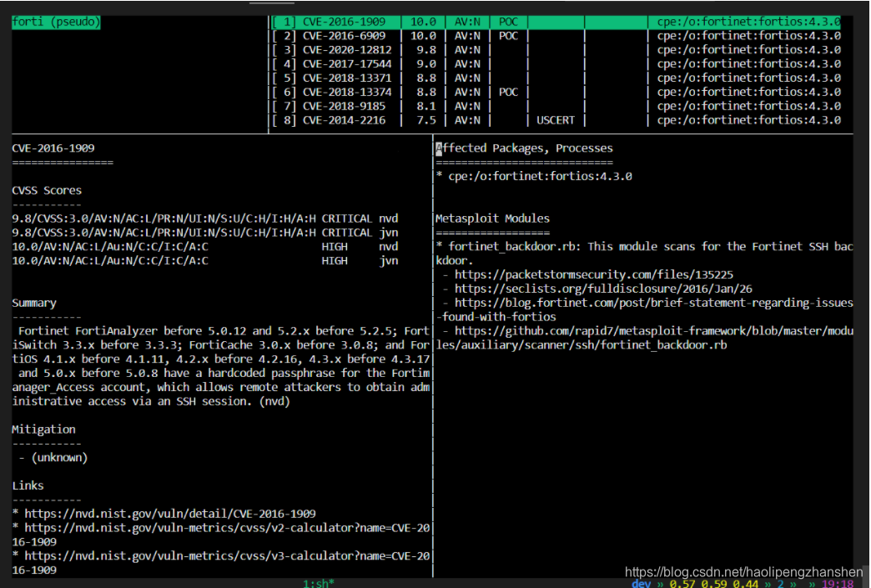Click the POC tag for CVE-2016-6909

pyautogui.click(x=508, y=36)
